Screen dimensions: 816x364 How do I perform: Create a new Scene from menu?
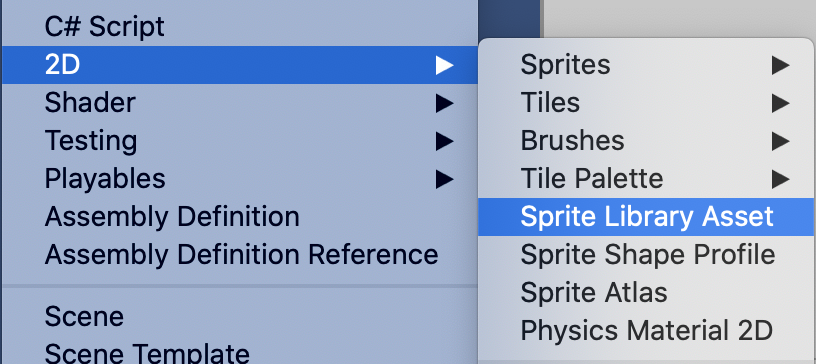(240, 317)
